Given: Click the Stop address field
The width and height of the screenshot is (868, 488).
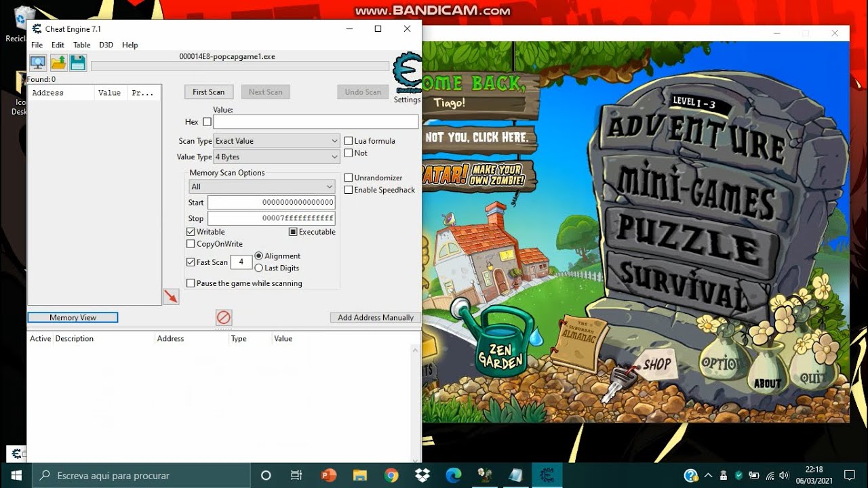Looking at the screenshot, I should click(271, 218).
